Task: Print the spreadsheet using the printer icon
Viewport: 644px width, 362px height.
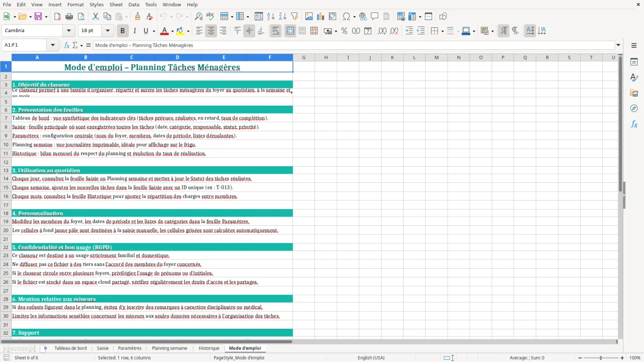Action: 69,17
